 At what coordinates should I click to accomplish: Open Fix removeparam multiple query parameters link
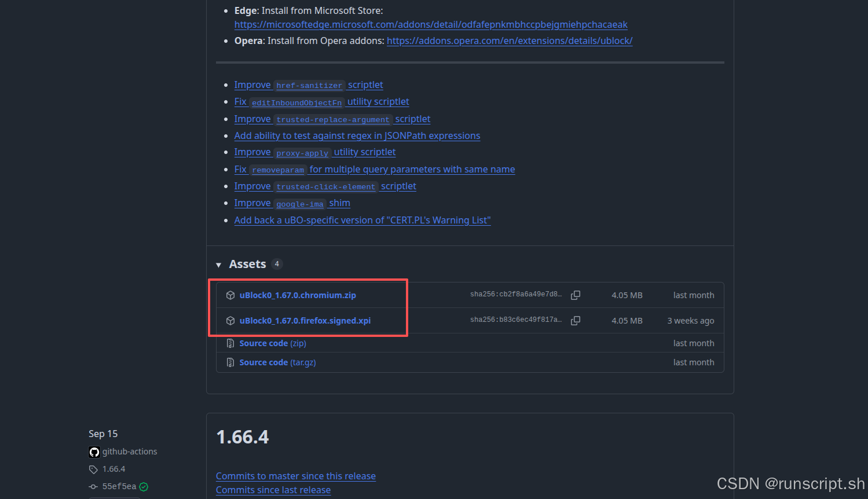[x=375, y=169]
